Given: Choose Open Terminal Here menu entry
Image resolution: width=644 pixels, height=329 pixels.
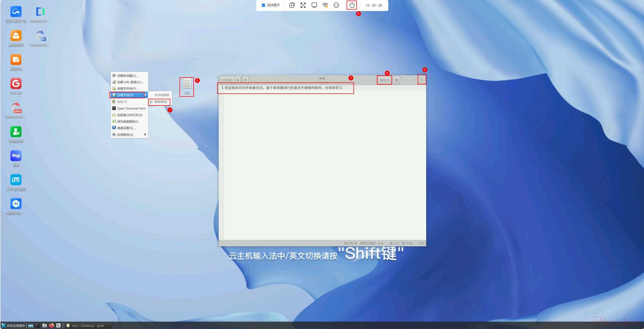Looking at the screenshot, I should (131, 108).
